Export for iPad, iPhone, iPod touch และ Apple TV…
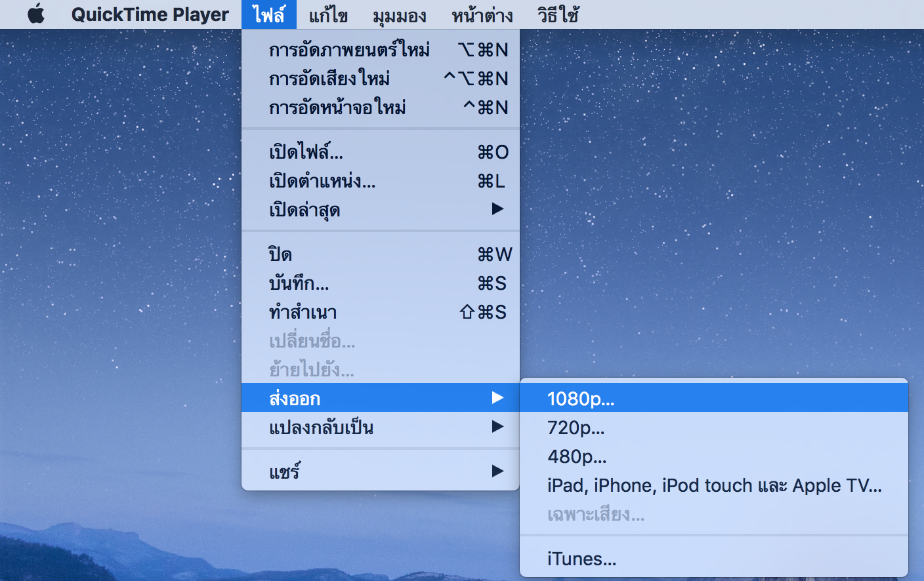The height and width of the screenshot is (581, 924). tap(714, 485)
